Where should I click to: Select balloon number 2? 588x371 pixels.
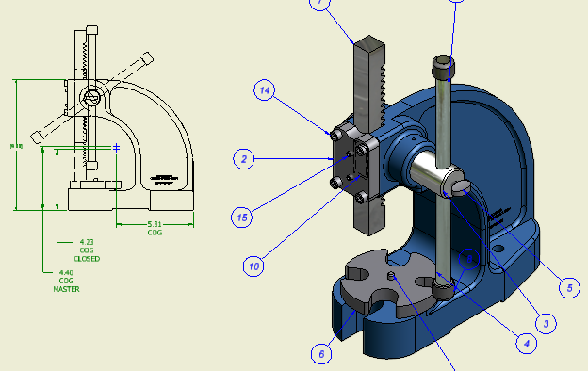pyautogui.click(x=244, y=159)
